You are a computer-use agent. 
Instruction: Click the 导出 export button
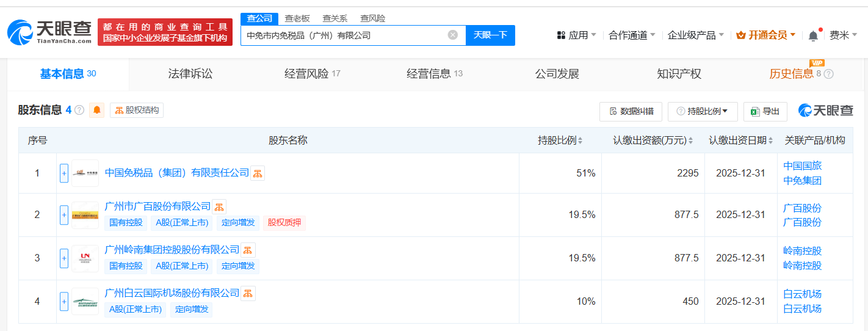pos(765,111)
